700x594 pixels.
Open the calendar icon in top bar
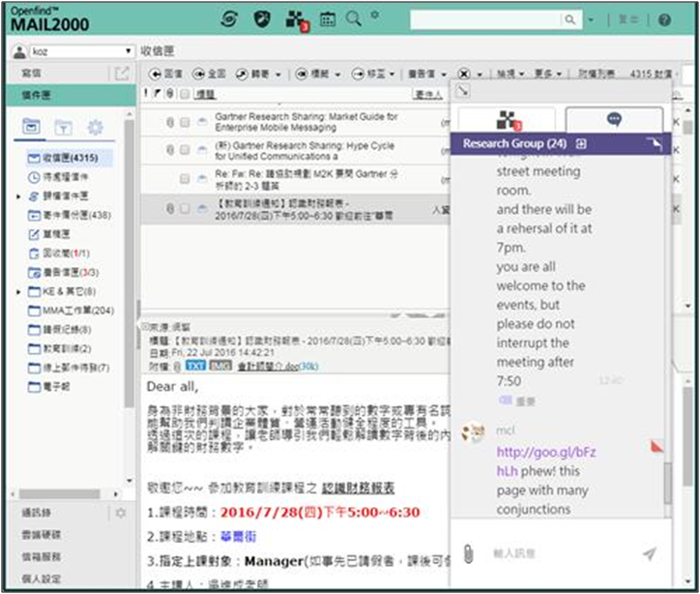[327, 18]
